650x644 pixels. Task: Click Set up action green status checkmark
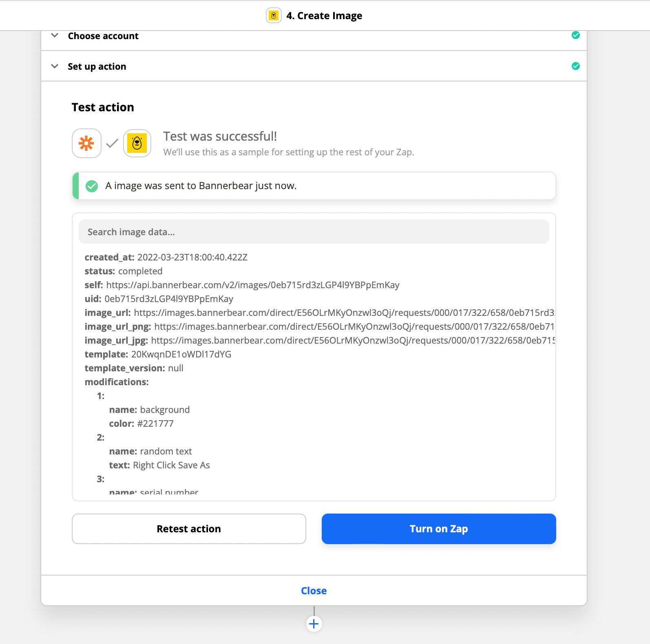[x=576, y=66]
